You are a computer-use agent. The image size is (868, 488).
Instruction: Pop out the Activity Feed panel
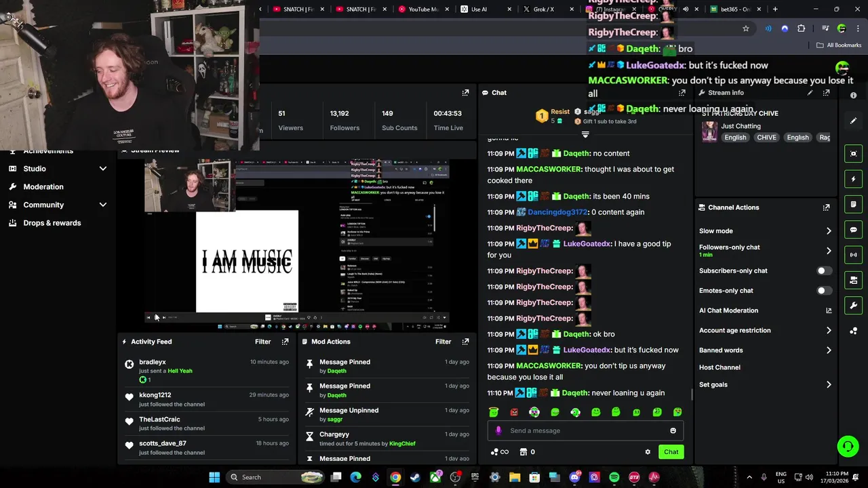(x=285, y=342)
